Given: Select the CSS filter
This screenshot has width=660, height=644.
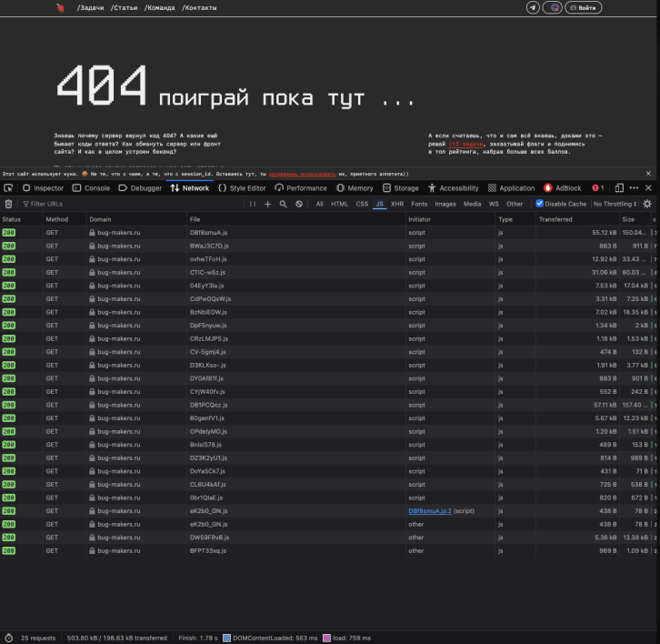Looking at the screenshot, I should pyautogui.click(x=362, y=204).
